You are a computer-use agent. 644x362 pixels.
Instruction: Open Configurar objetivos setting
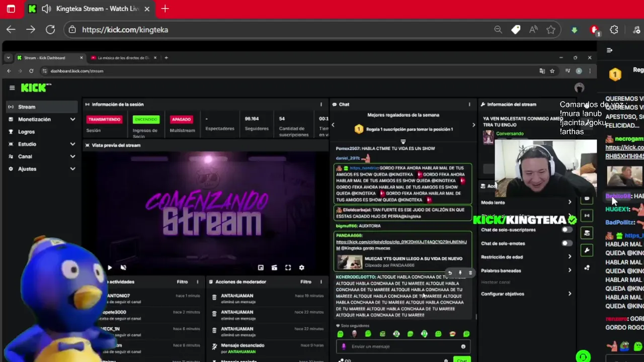tap(527, 294)
